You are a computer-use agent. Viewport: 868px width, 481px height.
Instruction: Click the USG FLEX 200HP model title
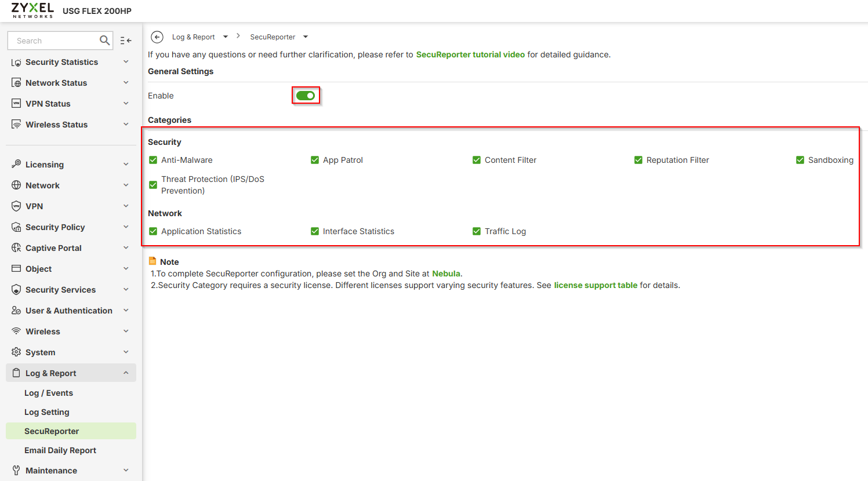pos(97,11)
